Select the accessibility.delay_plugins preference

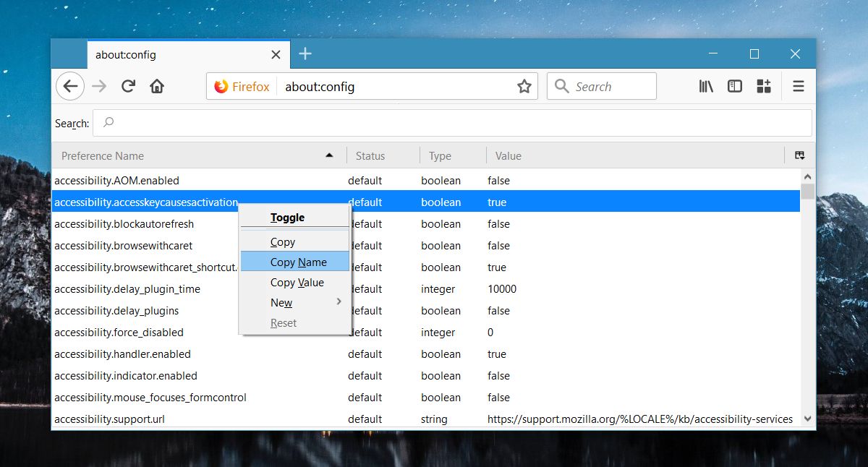coord(426,311)
